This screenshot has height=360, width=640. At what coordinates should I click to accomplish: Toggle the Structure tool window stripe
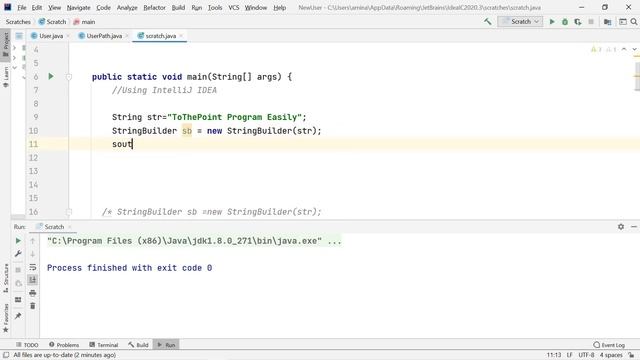click(5, 278)
